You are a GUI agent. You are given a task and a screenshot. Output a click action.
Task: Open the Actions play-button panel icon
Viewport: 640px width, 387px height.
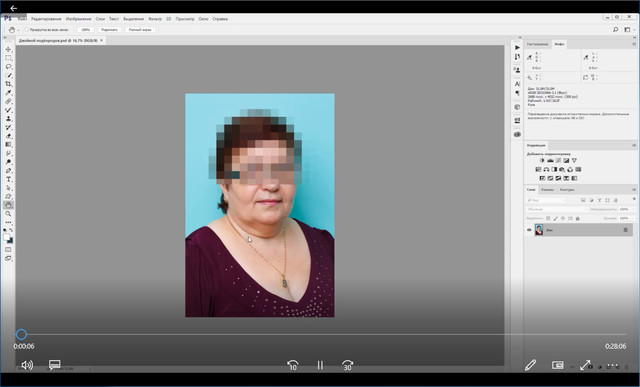coord(517,47)
